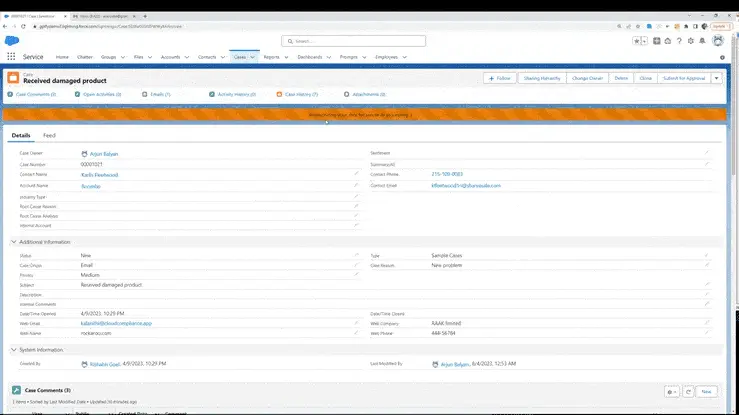Open Karlis Fleetwood contact link

click(x=100, y=174)
